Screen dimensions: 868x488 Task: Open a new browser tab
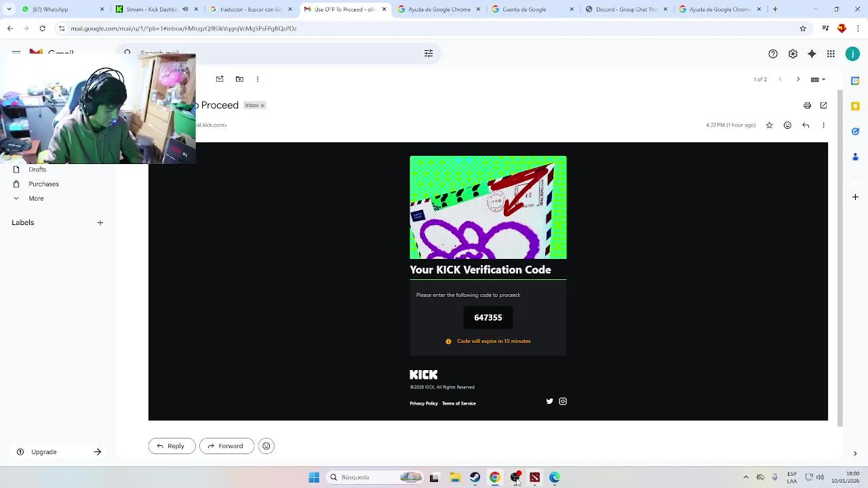click(775, 9)
